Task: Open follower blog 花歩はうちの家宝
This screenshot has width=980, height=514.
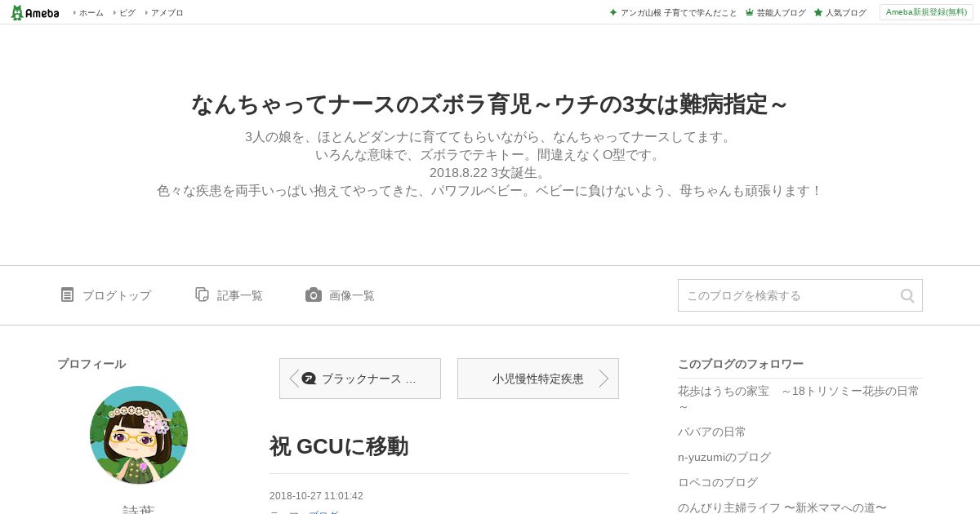Action: (x=798, y=398)
